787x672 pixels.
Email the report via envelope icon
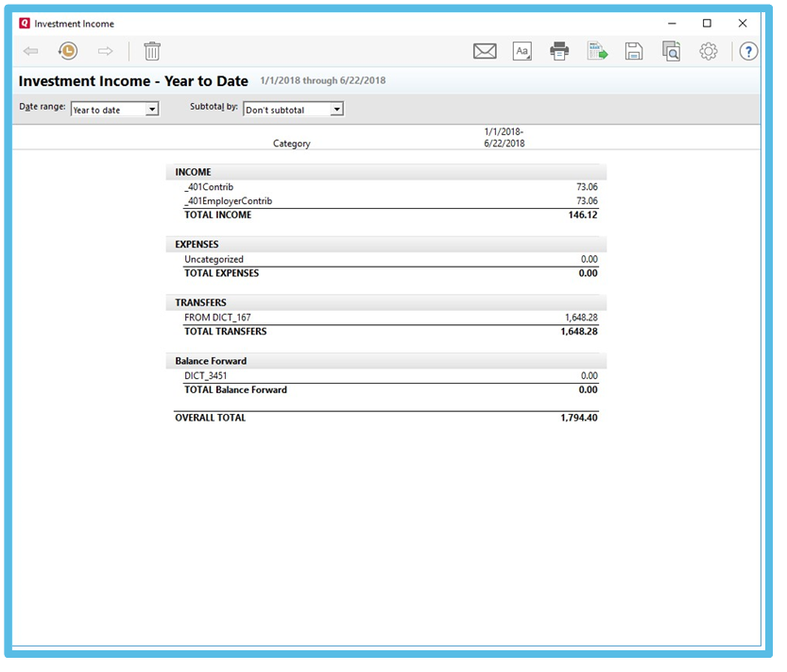tap(485, 51)
